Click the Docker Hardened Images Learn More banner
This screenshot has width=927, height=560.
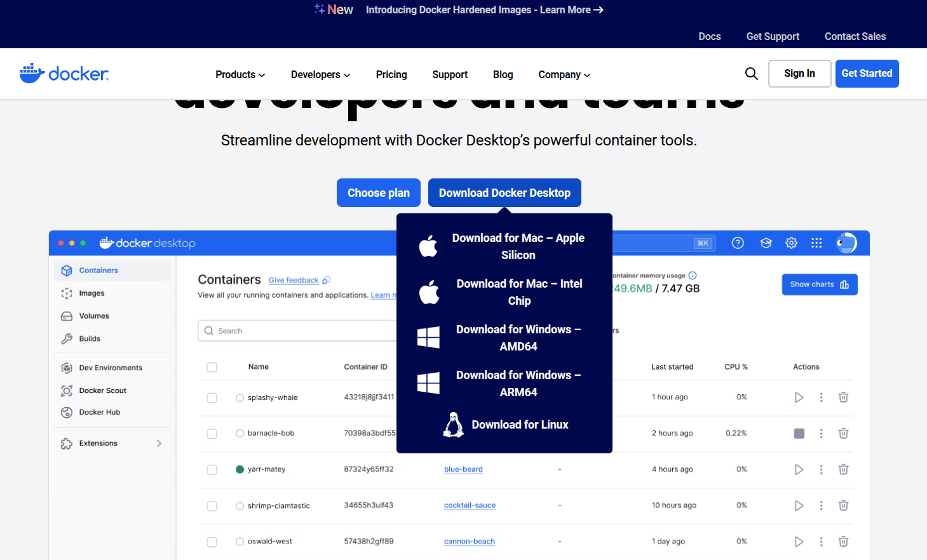coord(485,10)
